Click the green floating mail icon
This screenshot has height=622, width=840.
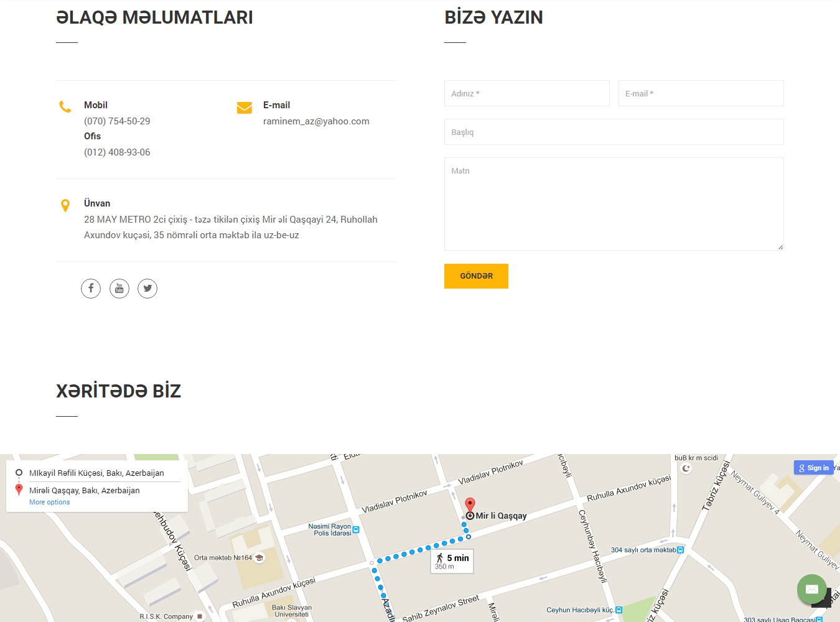pos(811,588)
